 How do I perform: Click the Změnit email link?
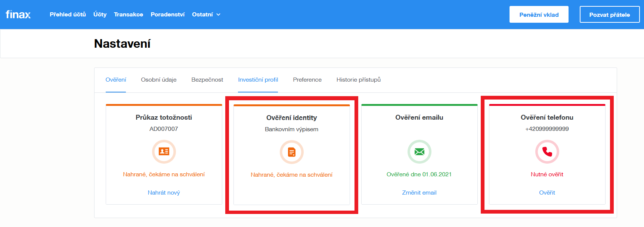[x=419, y=193]
